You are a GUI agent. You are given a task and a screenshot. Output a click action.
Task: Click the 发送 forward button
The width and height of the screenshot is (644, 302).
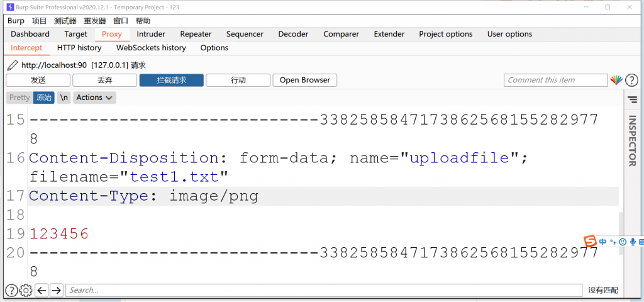(x=38, y=80)
